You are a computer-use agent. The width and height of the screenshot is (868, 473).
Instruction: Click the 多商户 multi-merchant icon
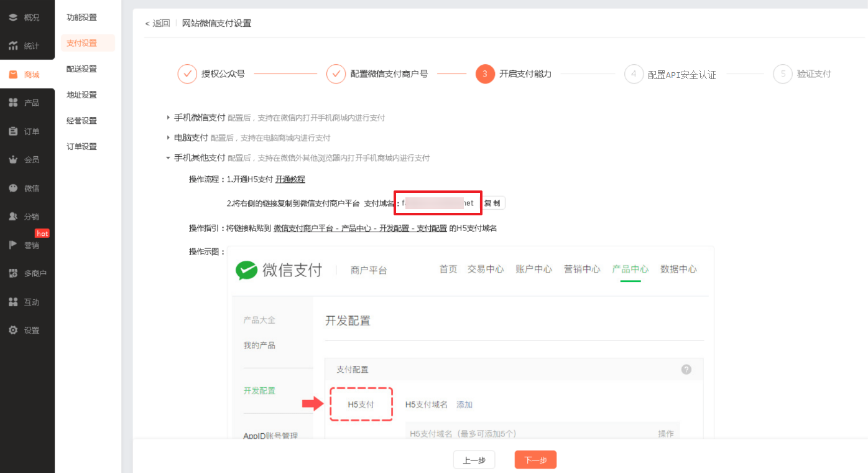pyautogui.click(x=13, y=273)
